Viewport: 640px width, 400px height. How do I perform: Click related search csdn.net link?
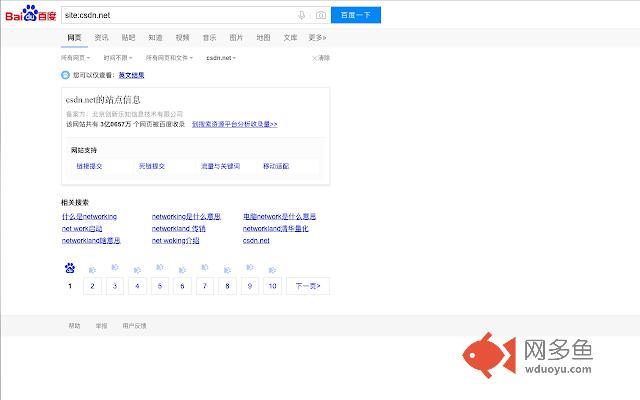(x=256, y=240)
